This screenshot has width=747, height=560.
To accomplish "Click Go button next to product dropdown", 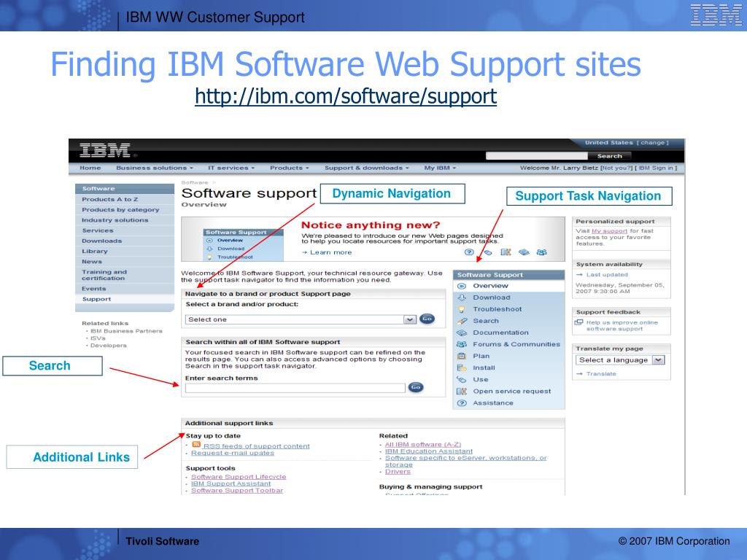I will (x=427, y=319).
